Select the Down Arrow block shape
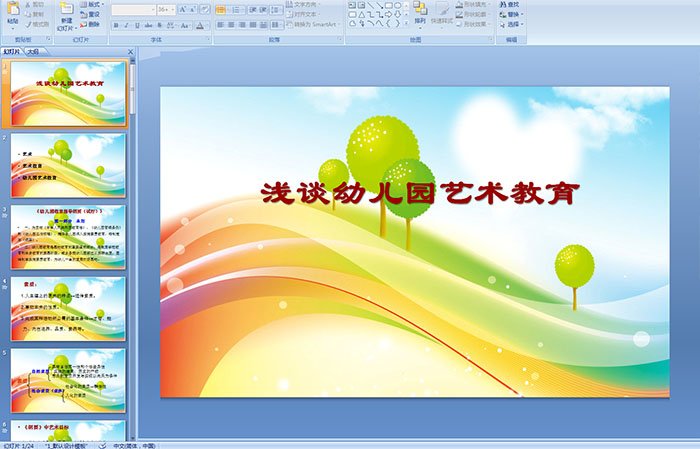 click(398, 14)
